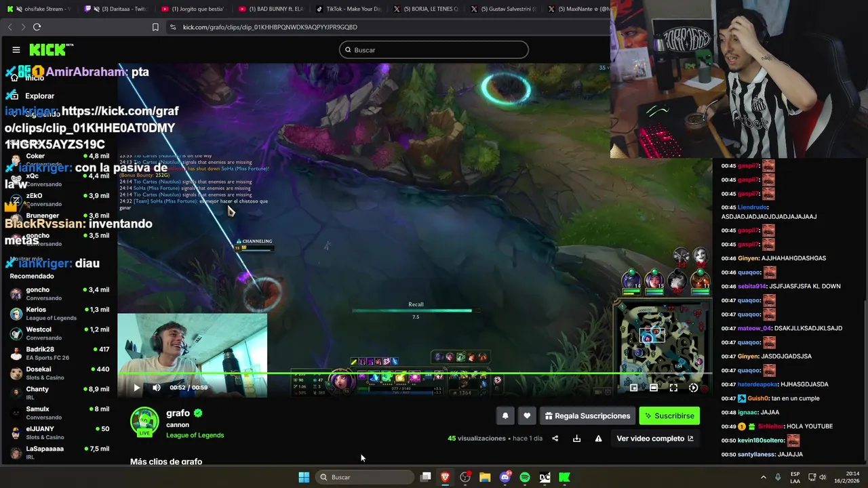Seek on the clip progress bar
Viewport: 868px width, 488px height.
415,373
